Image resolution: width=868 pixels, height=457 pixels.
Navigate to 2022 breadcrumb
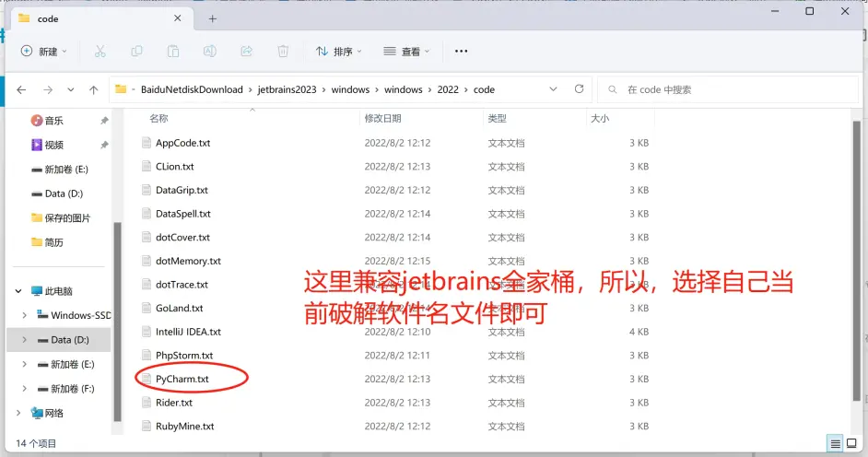tap(448, 89)
